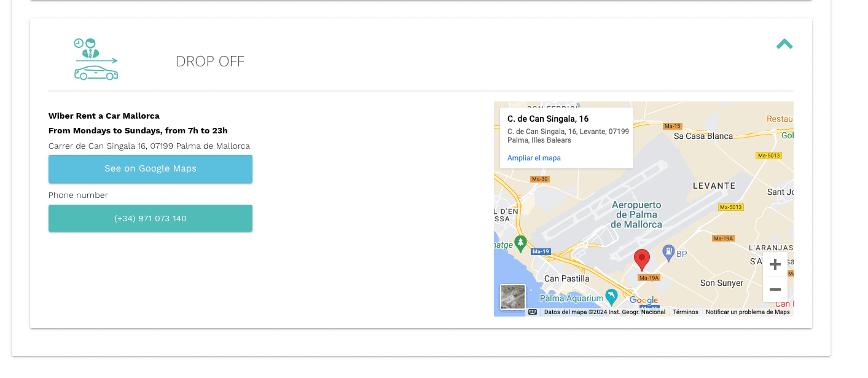This screenshot has width=868, height=378.
Task: Select the DROP OFF heading text
Action: click(x=210, y=61)
